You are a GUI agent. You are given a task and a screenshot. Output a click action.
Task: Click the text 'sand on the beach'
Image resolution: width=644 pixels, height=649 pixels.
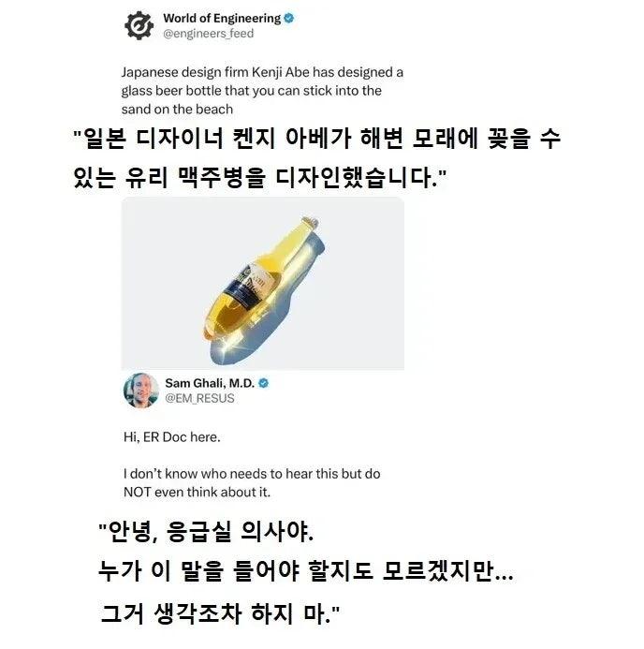pos(177,110)
